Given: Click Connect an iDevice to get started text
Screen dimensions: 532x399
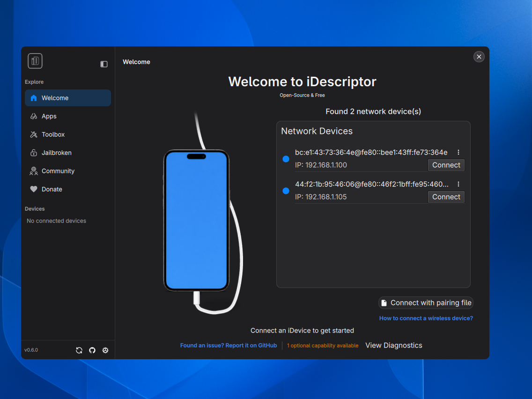Looking at the screenshot, I should pyautogui.click(x=302, y=331).
